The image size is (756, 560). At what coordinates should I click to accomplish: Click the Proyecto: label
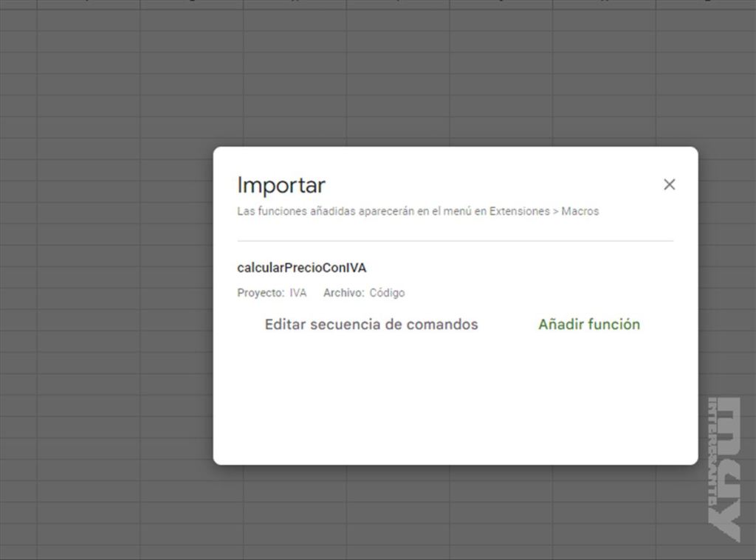[260, 293]
